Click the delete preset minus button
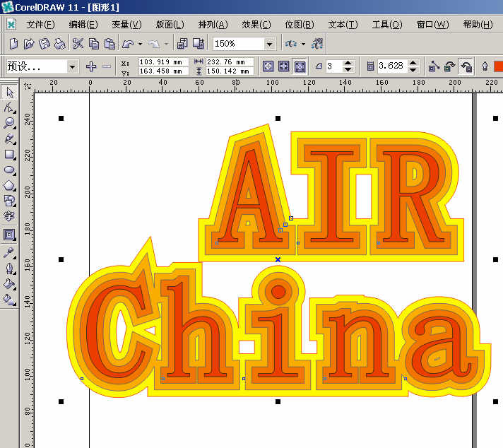503x448 pixels. [107, 66]
